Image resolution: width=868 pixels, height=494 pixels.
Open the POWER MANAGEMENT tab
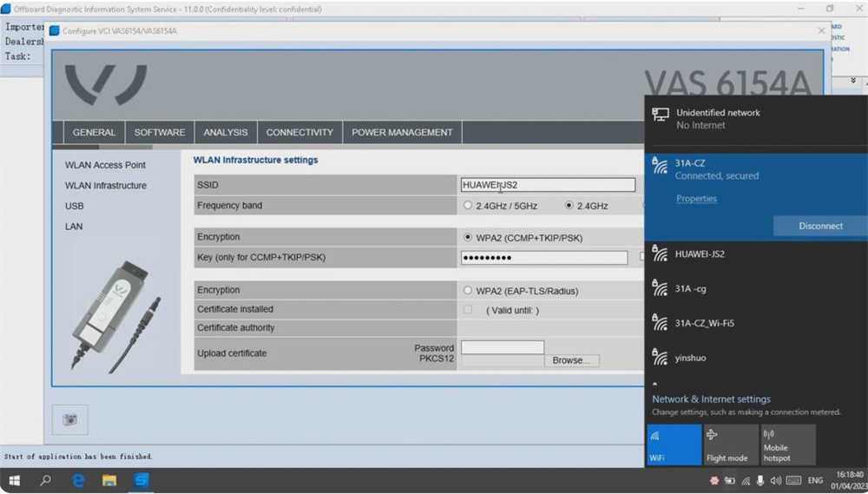pyautogui.click(x=402, y=132)
